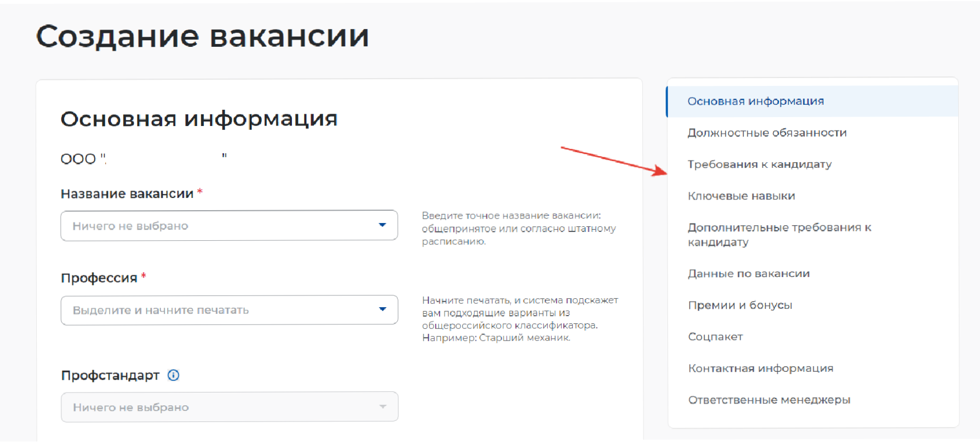This screenshot has height=446, width=980.
Task: Open the Название вакансии dropdown
Action: [x=229, y=225]
